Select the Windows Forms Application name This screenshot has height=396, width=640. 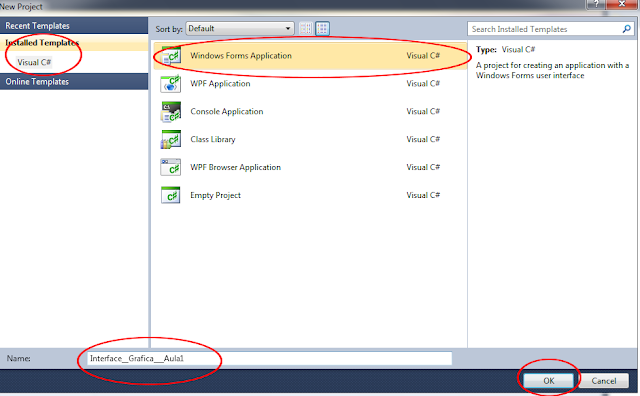point(241,56)
